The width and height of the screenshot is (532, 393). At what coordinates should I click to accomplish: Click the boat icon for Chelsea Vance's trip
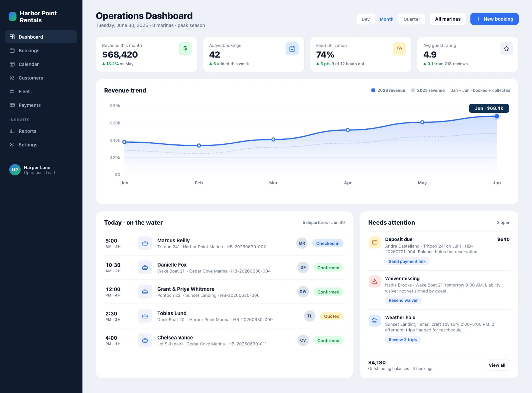(x=145, y=340)
